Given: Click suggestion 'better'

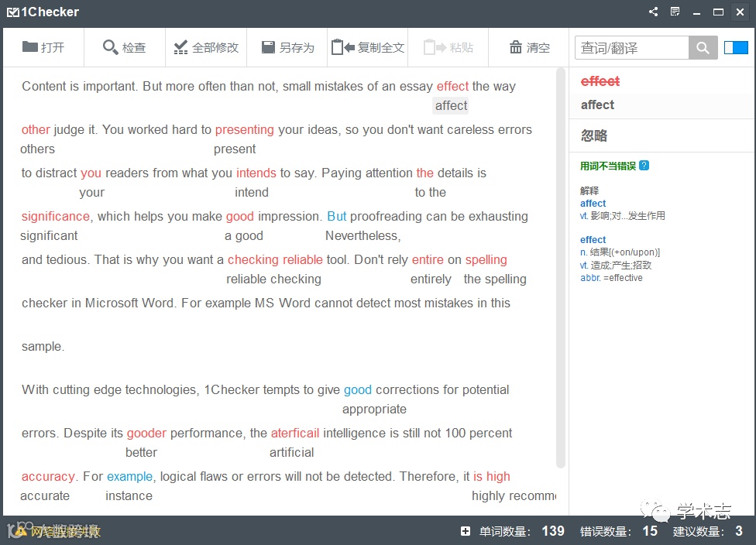Looking at the screenshot, I should point(141,452).
